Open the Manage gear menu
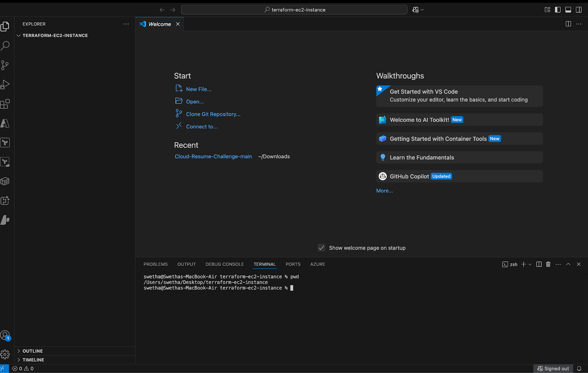 (x=5, y=354)
